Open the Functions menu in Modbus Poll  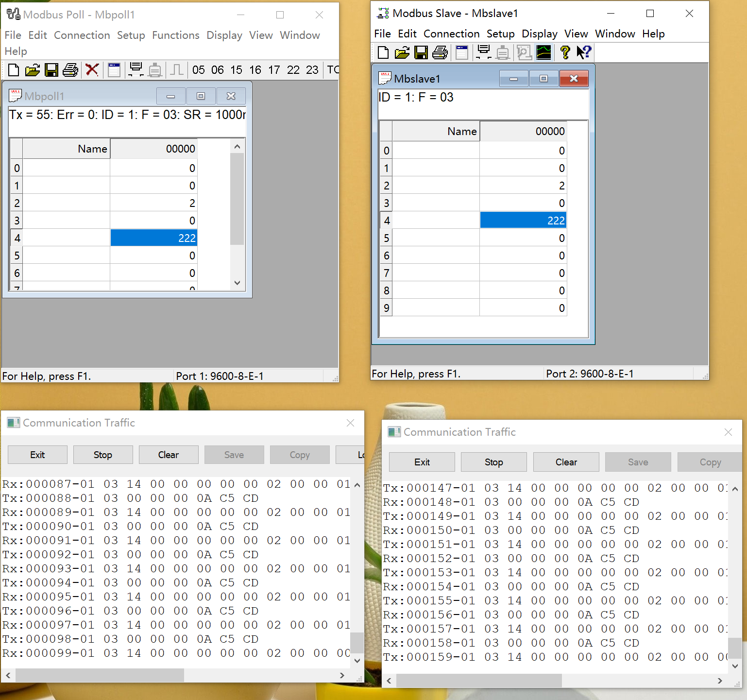[176, 35]
